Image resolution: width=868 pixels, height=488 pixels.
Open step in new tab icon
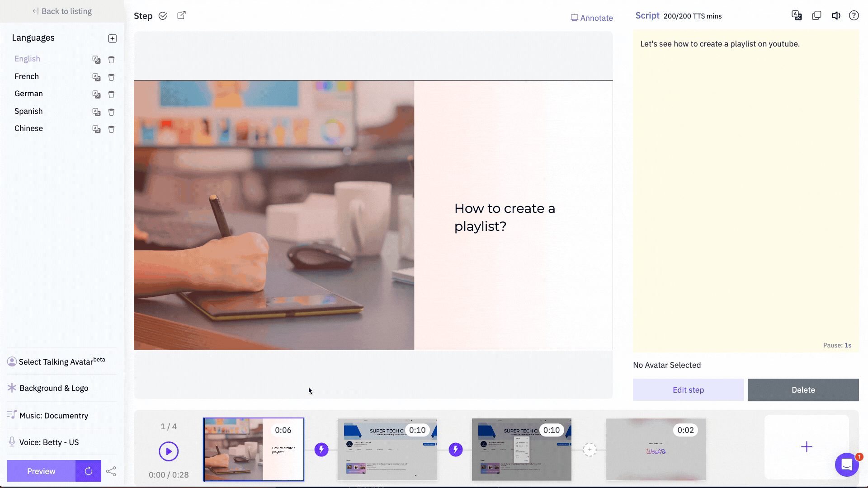click(x=181, y=15)
